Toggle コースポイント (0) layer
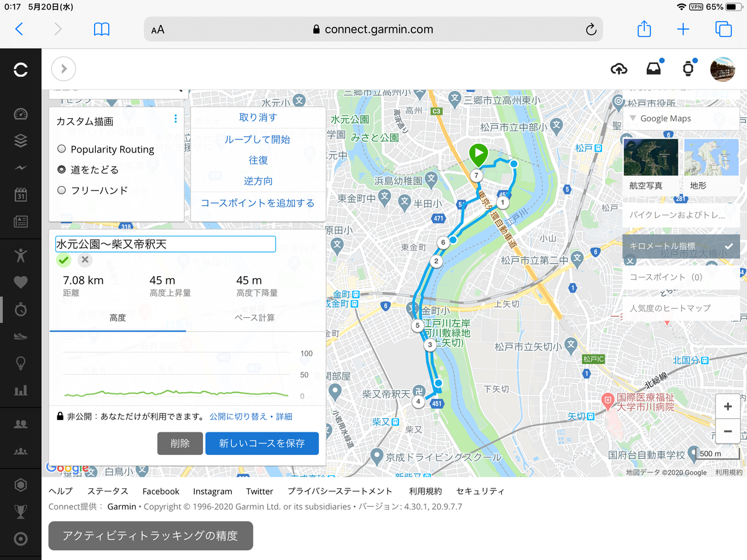This screenshot has height=560, width=747. [x=681, y=278]
